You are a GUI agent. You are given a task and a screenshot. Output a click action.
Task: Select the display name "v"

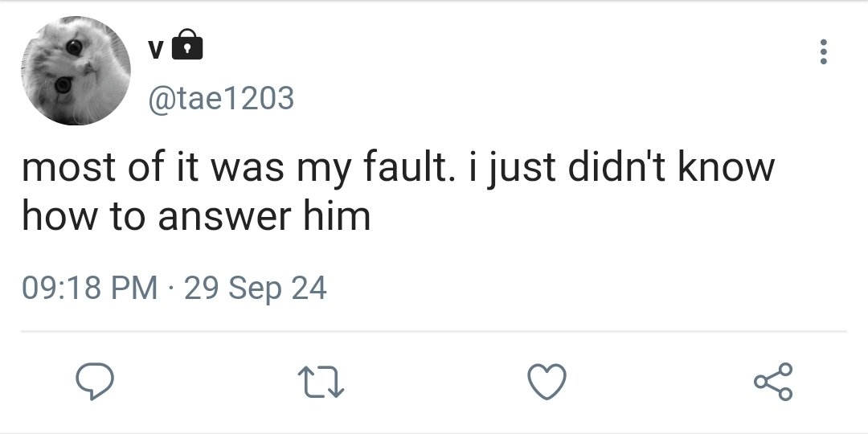pos(156,51)
